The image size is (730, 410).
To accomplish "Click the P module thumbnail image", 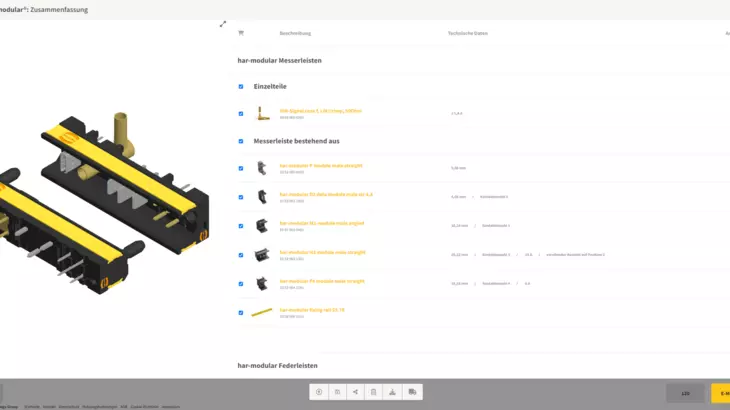I will 262,168.
